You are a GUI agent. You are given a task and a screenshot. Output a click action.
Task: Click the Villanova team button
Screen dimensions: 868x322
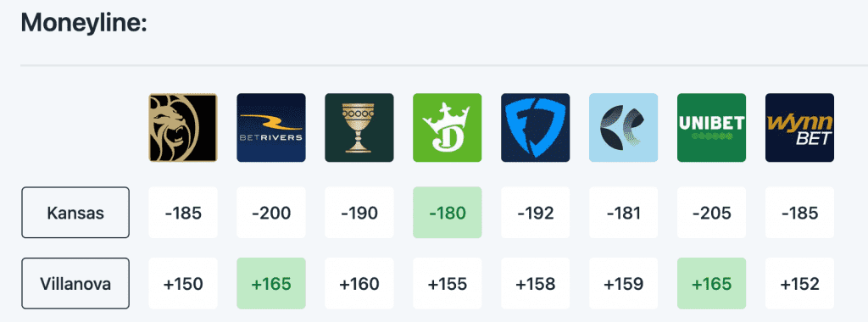click(x=75, y=283)
